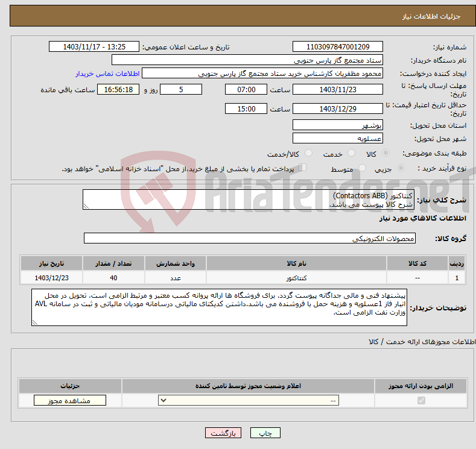Click the اطلاعات کالاهای مورد نیاز heading
Viewport: 476px width, 449px height.
click(422, 218)
